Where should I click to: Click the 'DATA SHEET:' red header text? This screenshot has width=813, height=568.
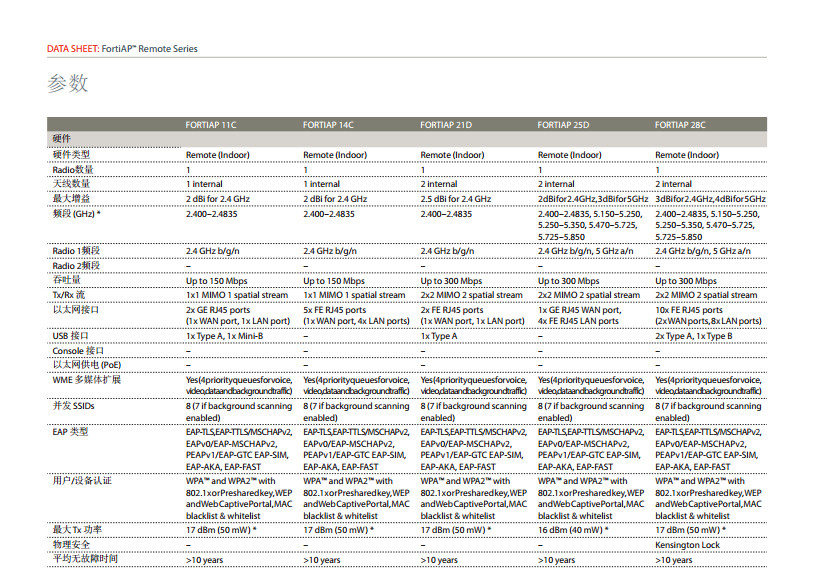[73, 49]
